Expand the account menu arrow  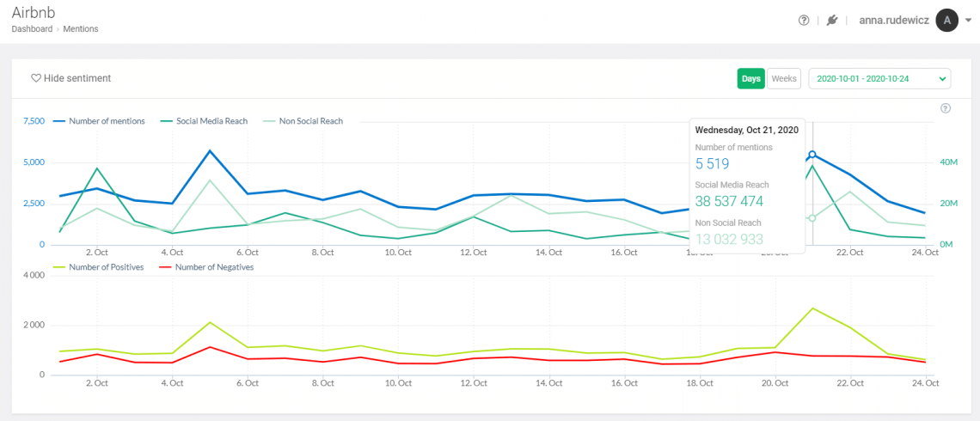(x=969, y=21)
